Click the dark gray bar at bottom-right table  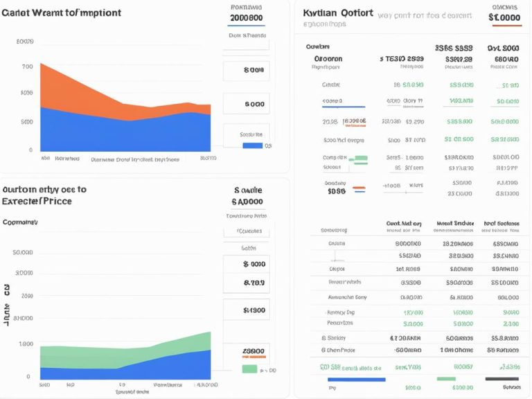click(502, 379)
